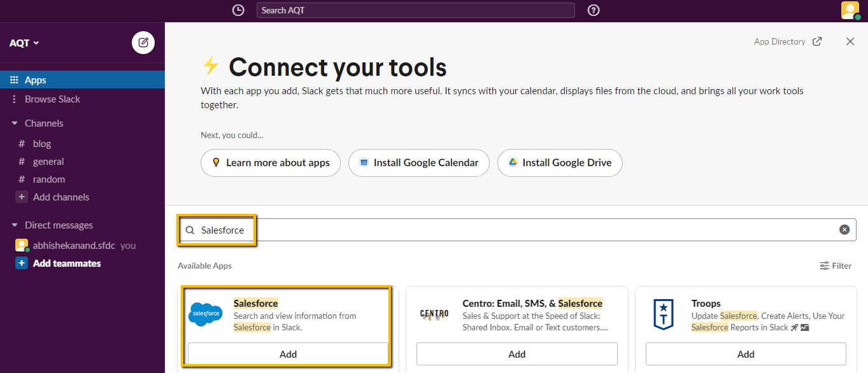
Task: Click the Centro app logo
Action: pyautogui.click(x=434, y=314)
